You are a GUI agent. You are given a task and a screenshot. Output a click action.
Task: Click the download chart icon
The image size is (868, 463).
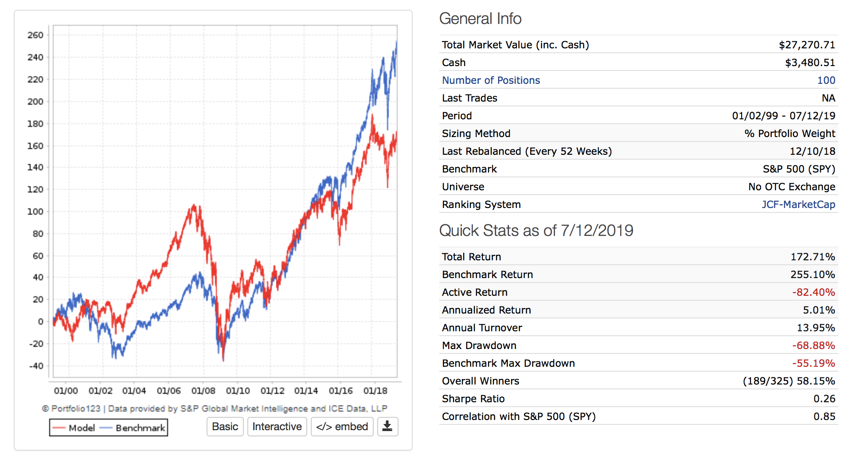(x=387, y=427)
